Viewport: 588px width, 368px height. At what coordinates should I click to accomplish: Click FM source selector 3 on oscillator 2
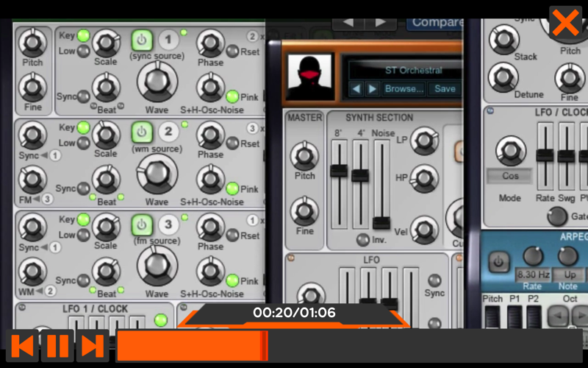pyautogui.click(x=47, y=199)
